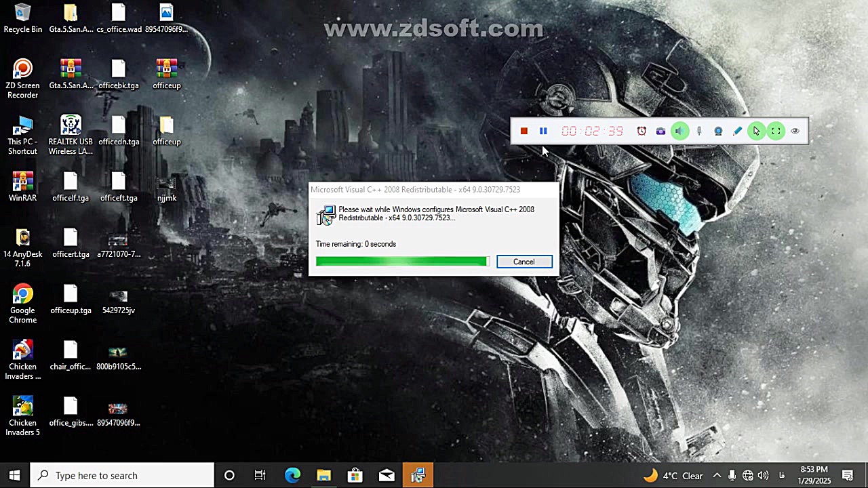Select the officeup RAR archive

167,75
